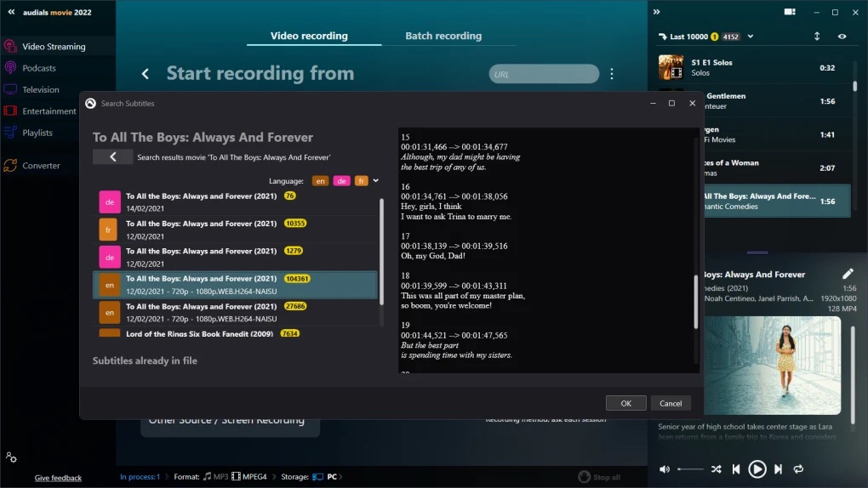868x488 pixels.
Task: Toggle German language filter
Action: 341,181
